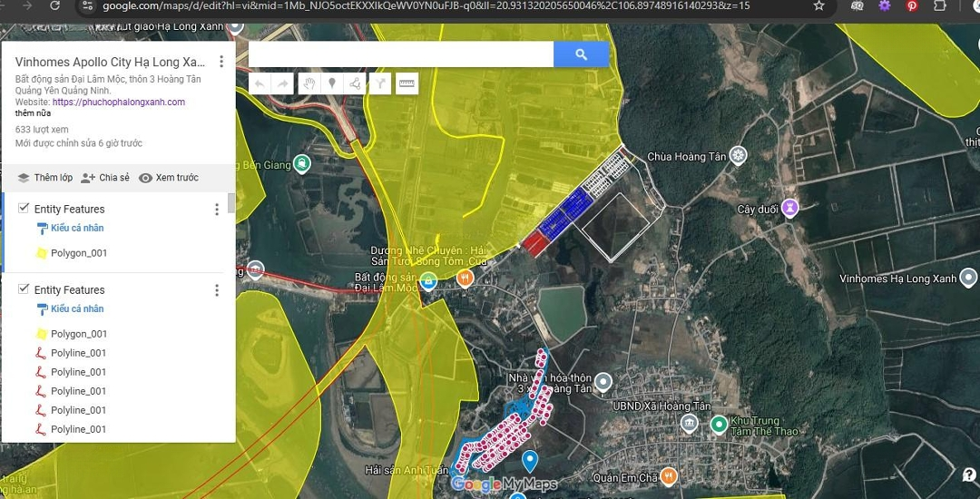Open the phuchophalongxanh.com website link
Viewport: 980px width, 499px height.
point(119,102)
